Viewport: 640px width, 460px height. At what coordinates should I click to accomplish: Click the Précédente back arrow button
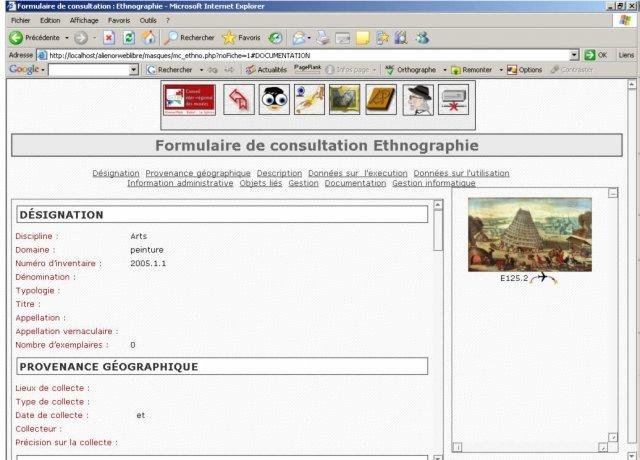[34, 38]
